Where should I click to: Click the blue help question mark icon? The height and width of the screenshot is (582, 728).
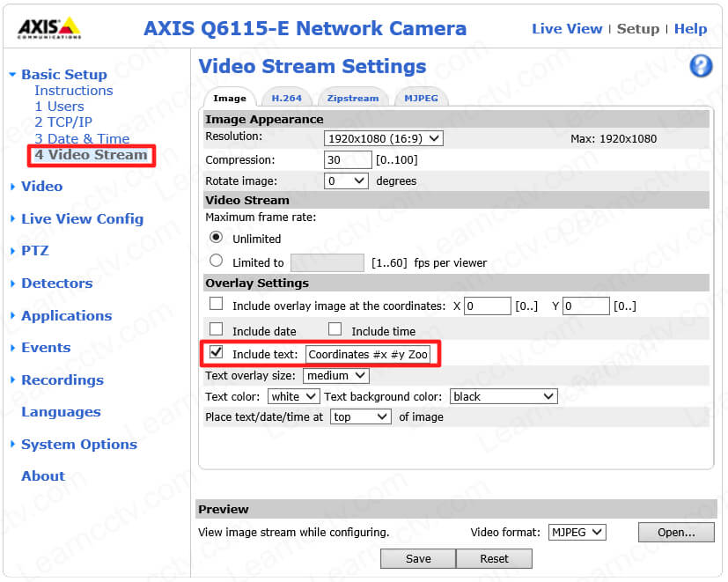point(701,66)
